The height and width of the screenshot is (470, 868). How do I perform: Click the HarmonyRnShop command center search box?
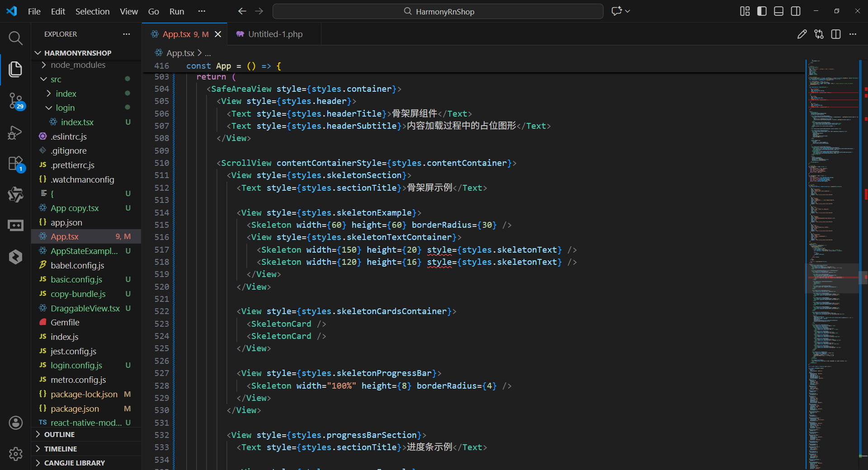pyautogui.click(x=438, y=11)
